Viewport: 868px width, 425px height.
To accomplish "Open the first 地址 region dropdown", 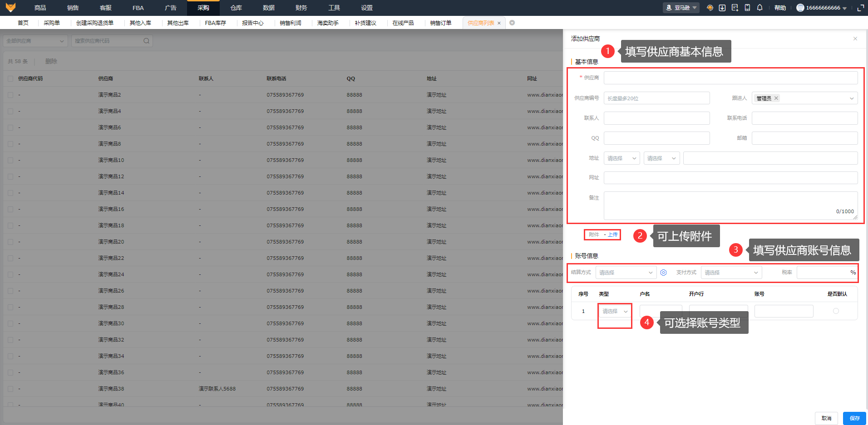I will pos(621,158).
